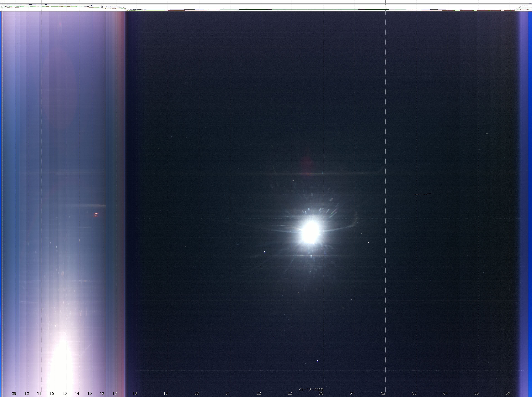Click the hour label "21"
This screenshot has height=397, width=532.
point(228,393)
